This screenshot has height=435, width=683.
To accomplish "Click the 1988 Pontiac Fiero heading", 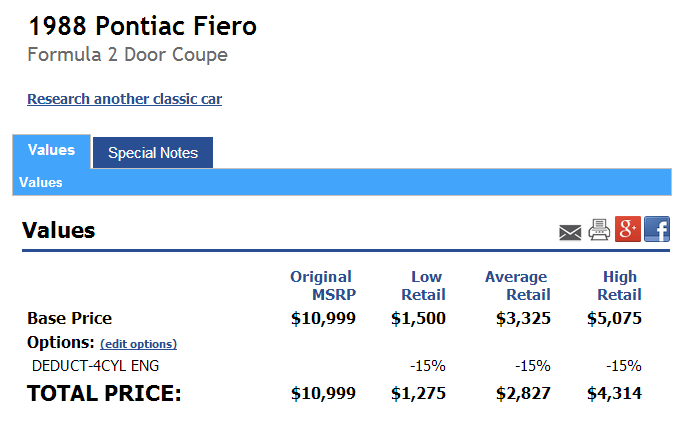I will [142, 26].
